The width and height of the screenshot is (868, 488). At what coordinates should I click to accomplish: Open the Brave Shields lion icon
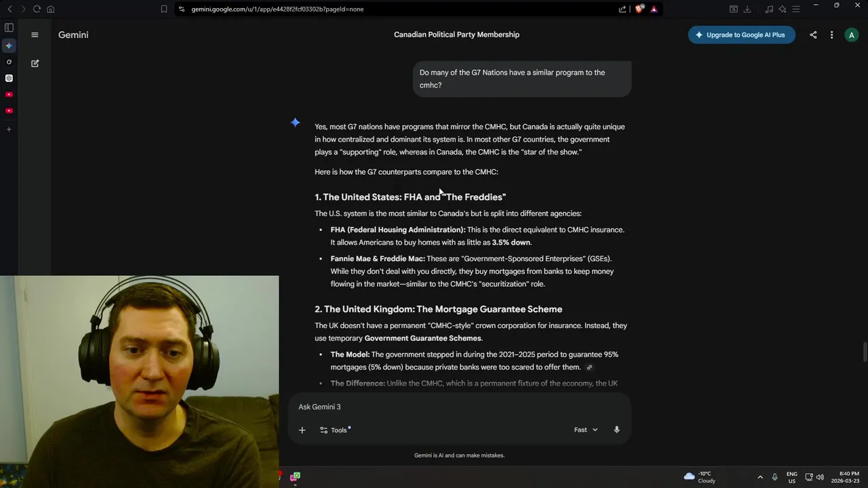[639, 9]
